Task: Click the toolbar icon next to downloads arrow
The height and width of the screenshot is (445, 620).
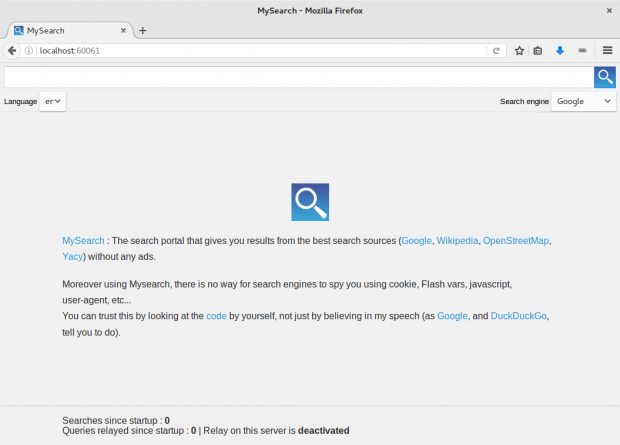Action: click(x=582, y=51)
